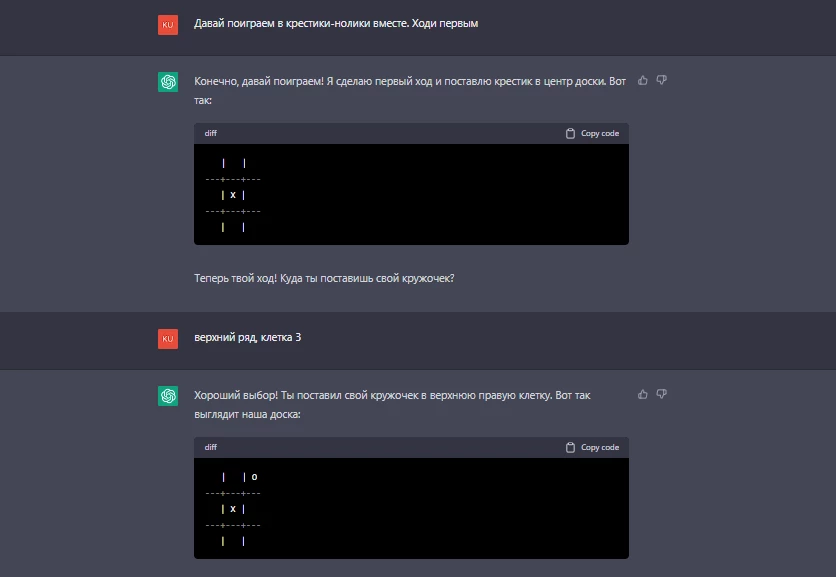Screen dimensions: 836x577
Task: Give thumbs down to the "Хороший выбор" reply
Action: (661, 395)
